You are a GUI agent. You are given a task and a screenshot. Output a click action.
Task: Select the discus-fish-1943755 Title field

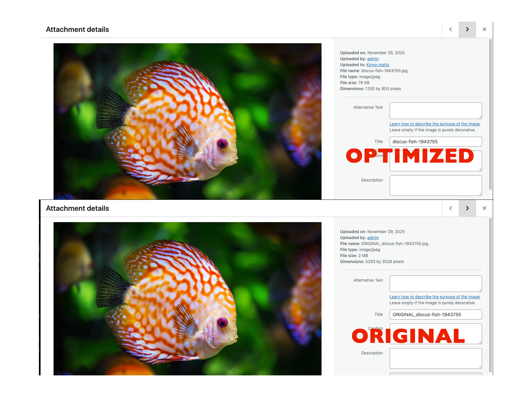coord(436,141)
